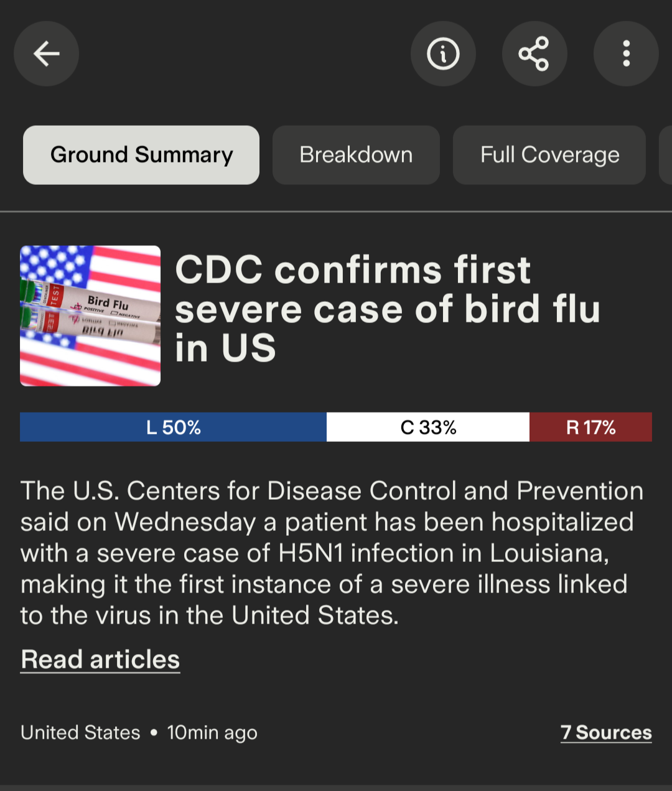Tap the partially visible tab after Full Coverage
672x791 pixels.
(x=666, y=155)
